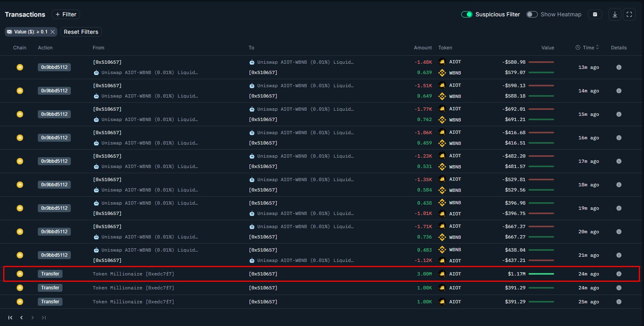Sort by the Time column arrows
The image size is (644, 326).
pyautogui.click(x=597, y=47)
